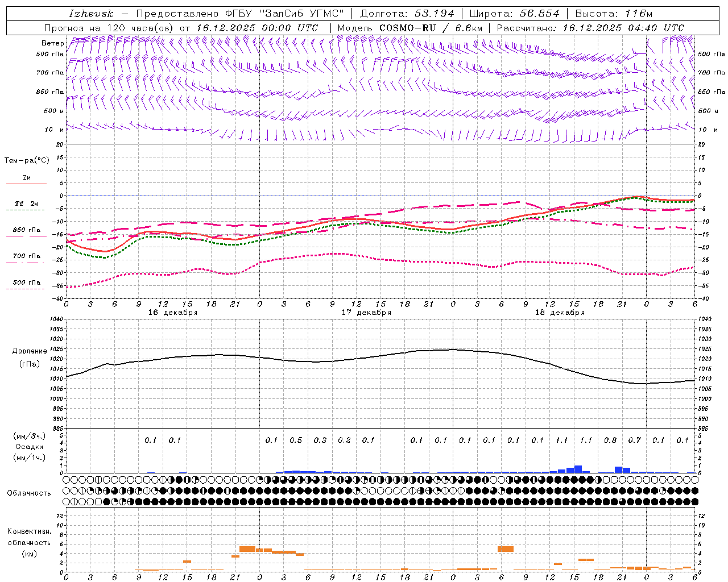Click the provider text "ЗапСиб УГМС"
The image size is (728, 582).
coord(301,14)
